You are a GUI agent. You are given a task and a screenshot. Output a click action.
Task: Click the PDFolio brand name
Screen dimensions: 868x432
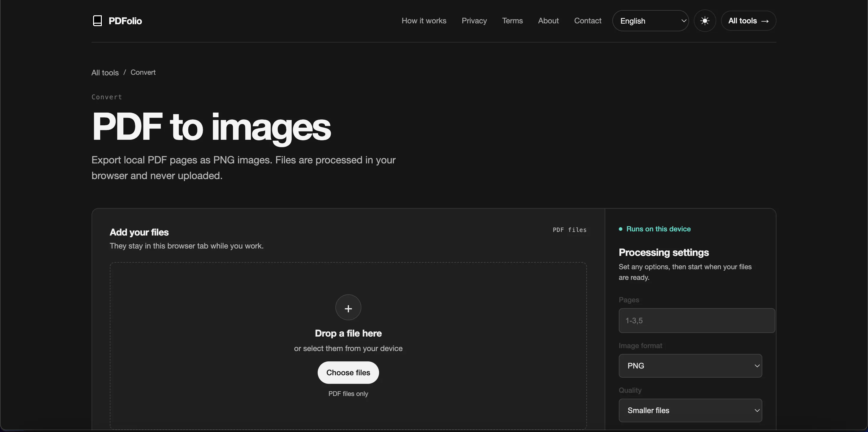[125, 21]
